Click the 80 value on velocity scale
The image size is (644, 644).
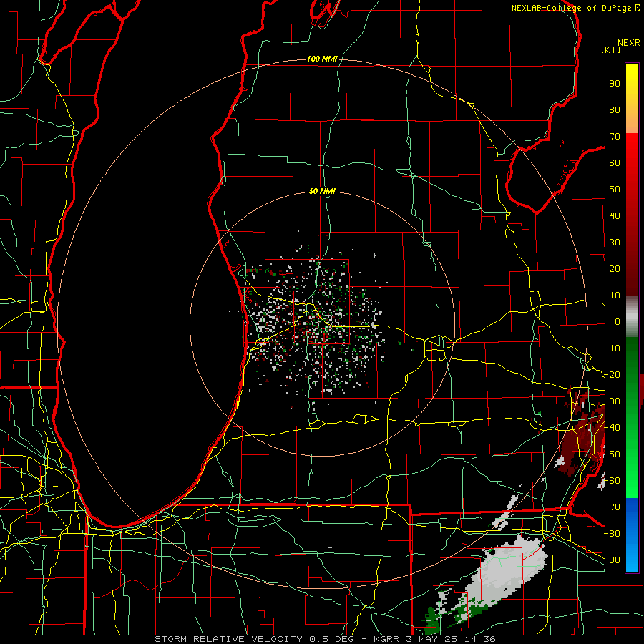point(615,110)
